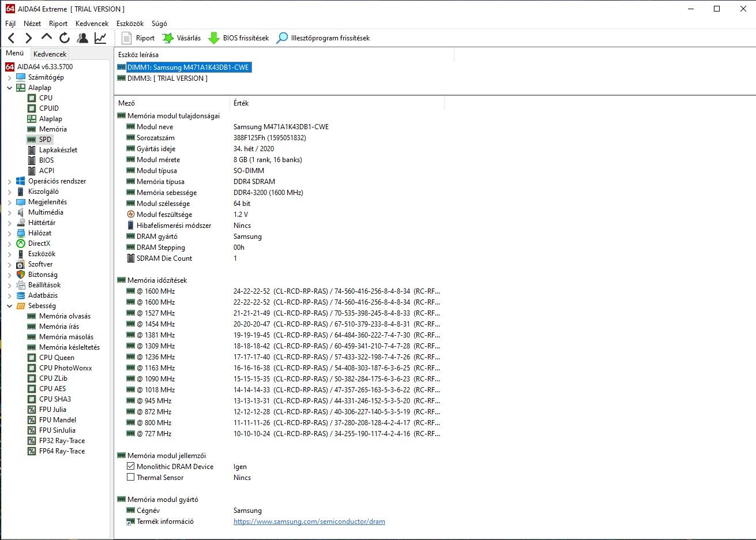This screenshot has height=540, width=756.
Task: Open the Memória írás benchmark
Action: pyautogui.click(x=59, y=327)
